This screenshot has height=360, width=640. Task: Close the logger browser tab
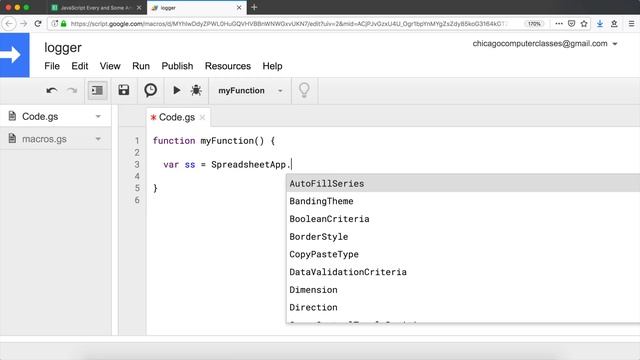click(x=239, y=7)
